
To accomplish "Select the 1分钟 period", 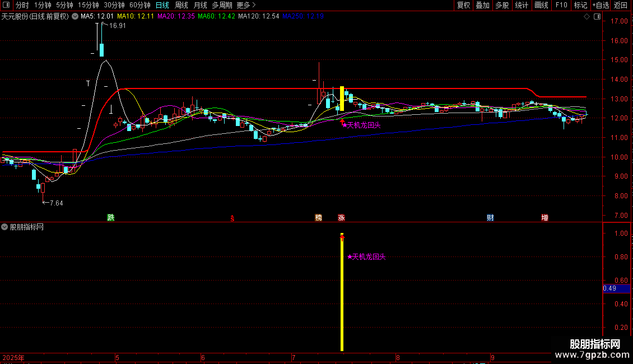I will [x=43, y=5].
